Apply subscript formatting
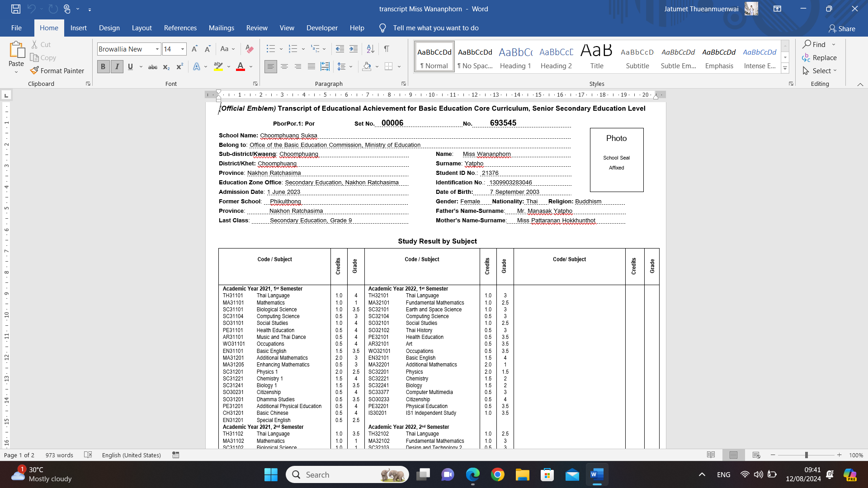 tap(166, 67)
